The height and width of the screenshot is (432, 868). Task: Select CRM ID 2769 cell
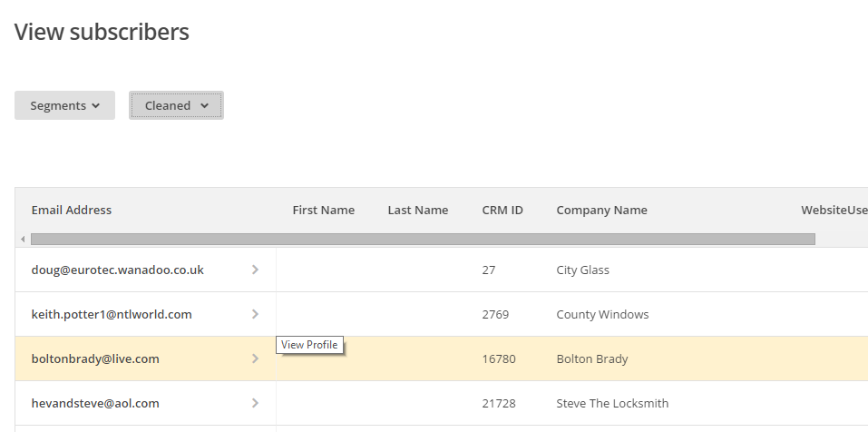point(495,314)
